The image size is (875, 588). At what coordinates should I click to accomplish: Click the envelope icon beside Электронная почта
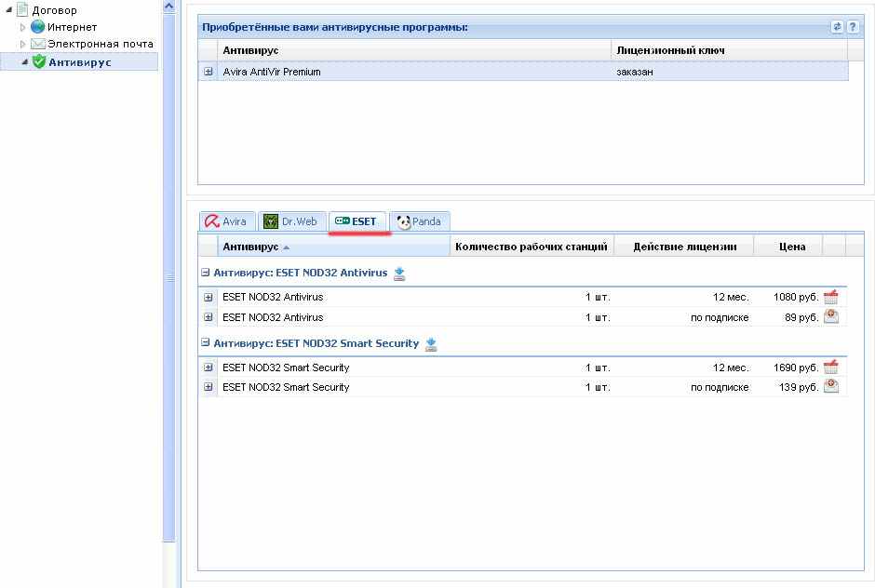click(x=37, y=44)
